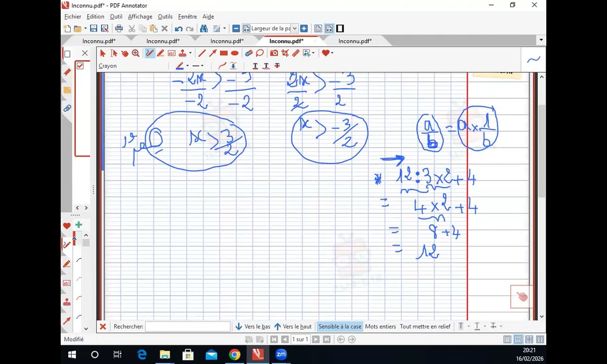The width and height of the screenshot is (607, 364).
Task: Expand the Favorites heart dropdown
Action: pos(332,53)
